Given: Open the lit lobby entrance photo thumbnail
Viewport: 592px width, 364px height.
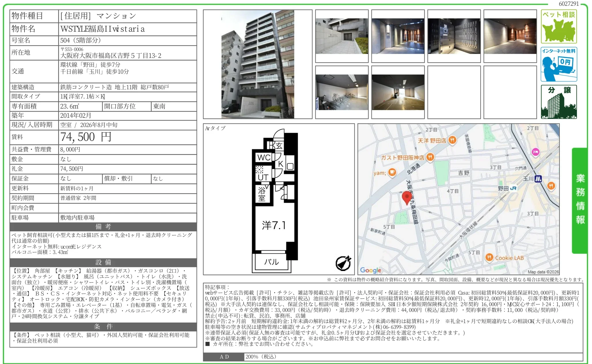Looking at the screenshot, I should coord(398,36).
